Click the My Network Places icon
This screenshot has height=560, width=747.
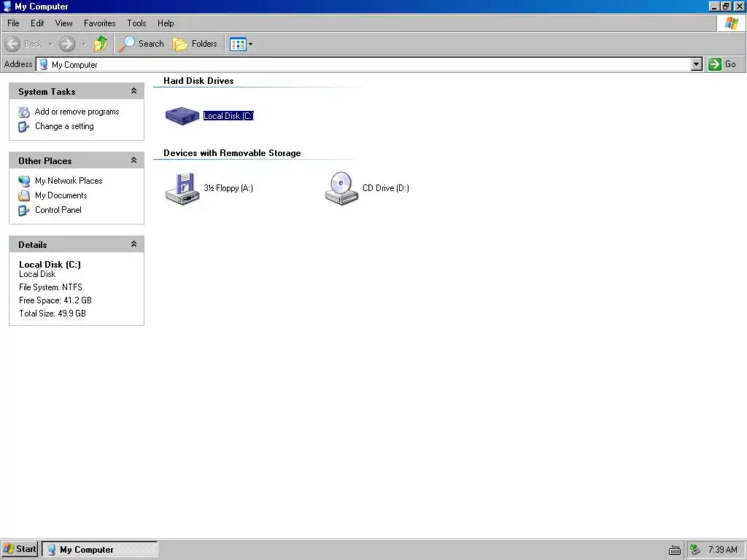point(24,181)
